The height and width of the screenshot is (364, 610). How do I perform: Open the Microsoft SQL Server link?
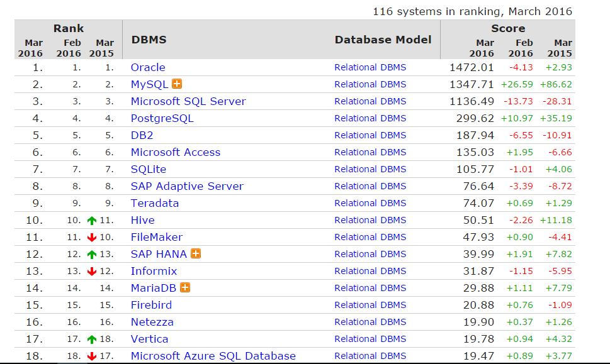point(189,101)
